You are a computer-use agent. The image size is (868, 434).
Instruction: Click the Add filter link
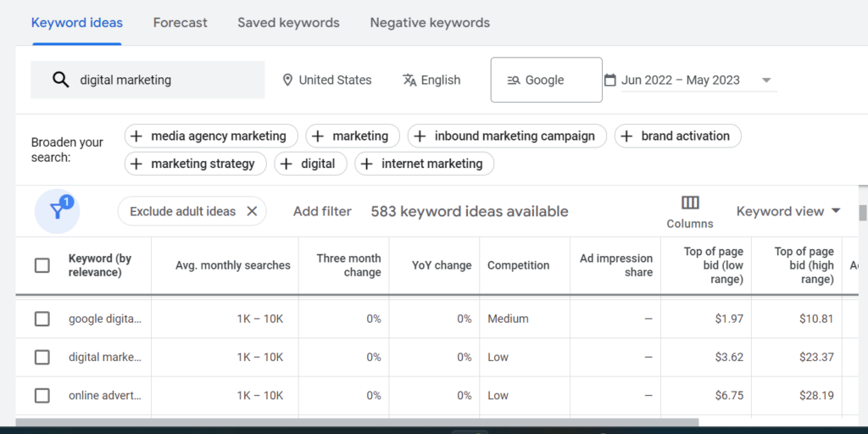(x=322, y=211)
